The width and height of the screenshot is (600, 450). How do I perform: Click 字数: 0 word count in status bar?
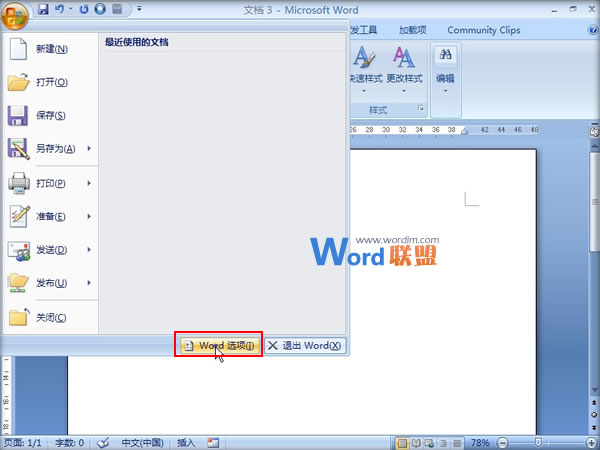pos(69,443)
